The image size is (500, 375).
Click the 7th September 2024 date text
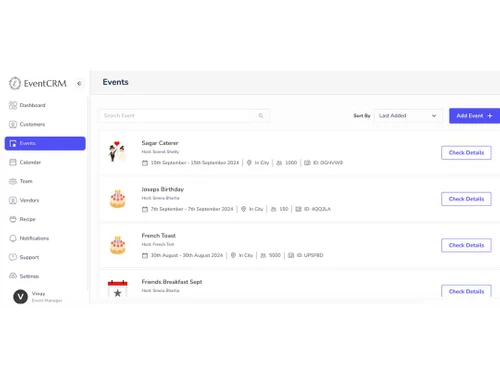click(x=192, y=209)
